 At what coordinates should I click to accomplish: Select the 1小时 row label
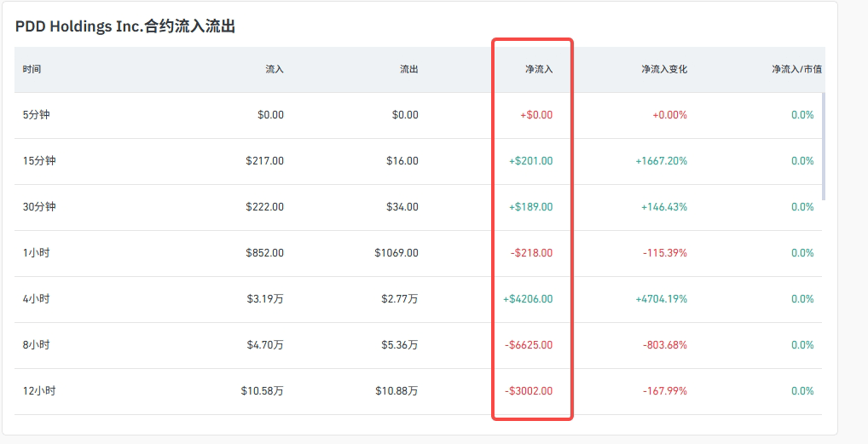37,252
